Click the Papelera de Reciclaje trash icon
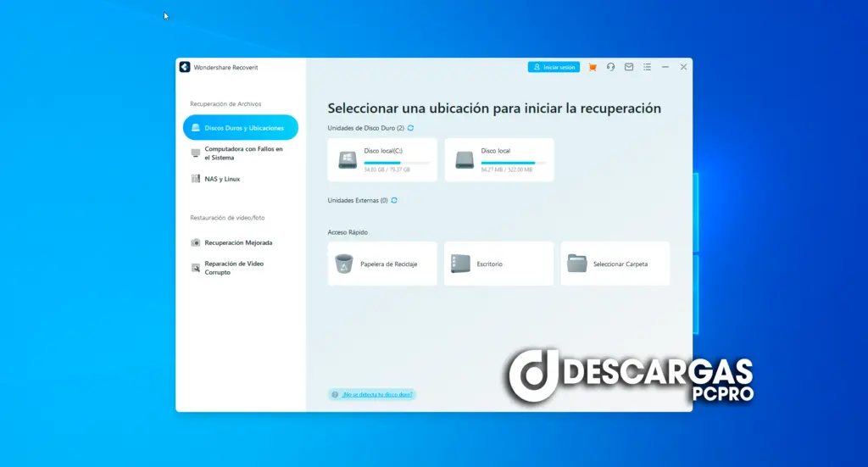Screen dimensions: 868x467 point(343,264)
